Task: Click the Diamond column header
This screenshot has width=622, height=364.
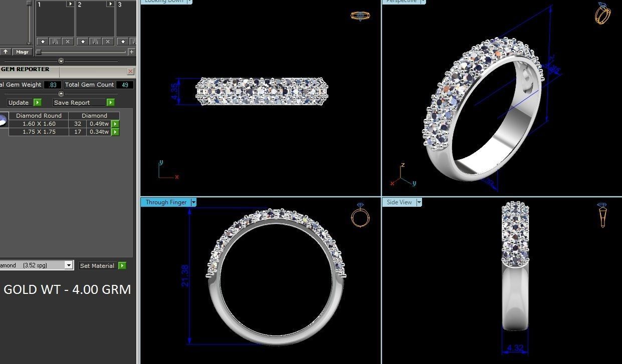Action: pos(94,116)
